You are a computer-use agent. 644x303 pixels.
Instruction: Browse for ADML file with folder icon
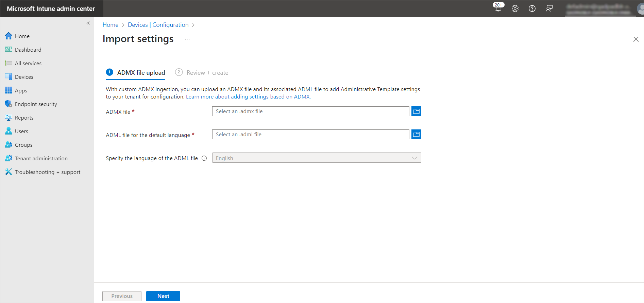pos(416,135)
